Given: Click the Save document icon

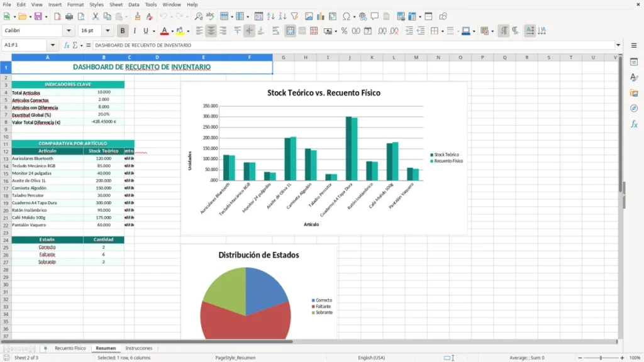Looking at the screenshot, I should [38, 16].
